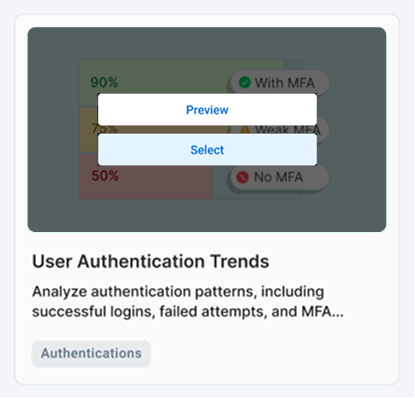The height and width of the screenshot is (398, 415).
Task: Click the unfilled gray track beyond the 50% bar
Action: coord(221,192)
